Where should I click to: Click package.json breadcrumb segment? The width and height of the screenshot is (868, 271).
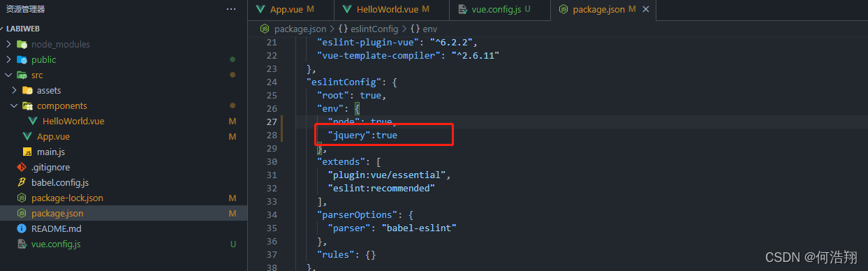click(x=300, y=29)
